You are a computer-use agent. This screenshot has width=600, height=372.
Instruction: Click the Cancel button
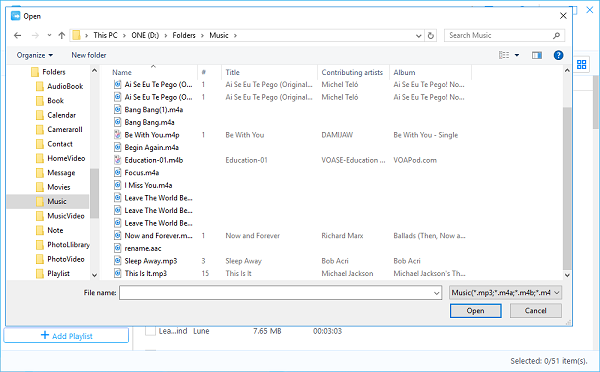pos(536,311)
